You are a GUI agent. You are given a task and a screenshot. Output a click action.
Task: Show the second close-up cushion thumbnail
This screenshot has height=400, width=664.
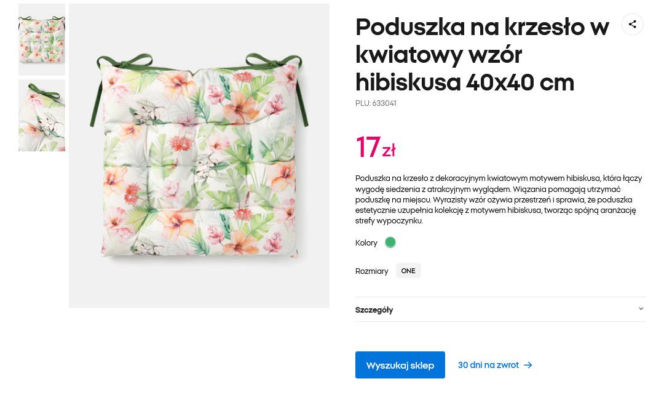[x=41, y=116]
